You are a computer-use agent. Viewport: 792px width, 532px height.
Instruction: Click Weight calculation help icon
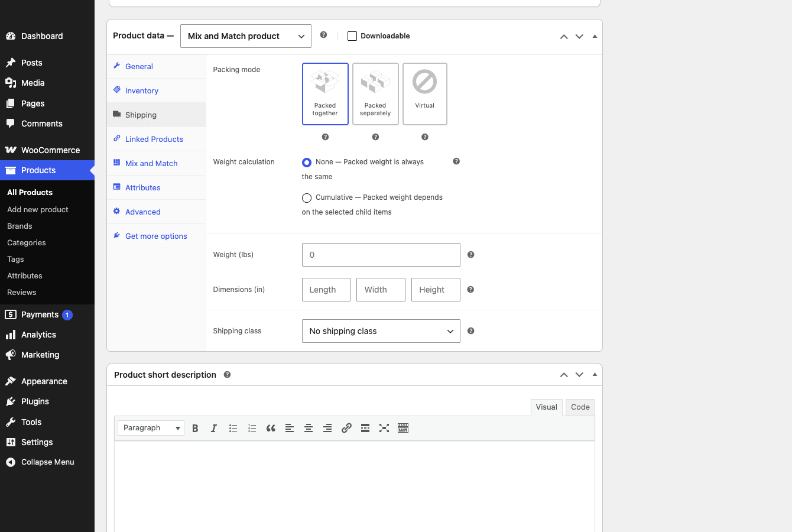(x=456, y=161)
